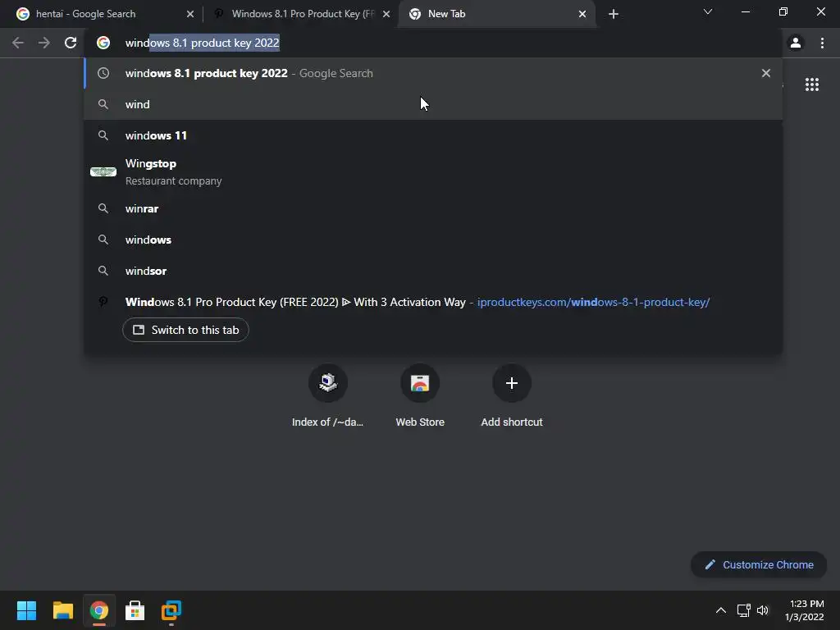Click 'Switch to this tab' button
This screenshot has width=840, height=630.
pos(185,330)
